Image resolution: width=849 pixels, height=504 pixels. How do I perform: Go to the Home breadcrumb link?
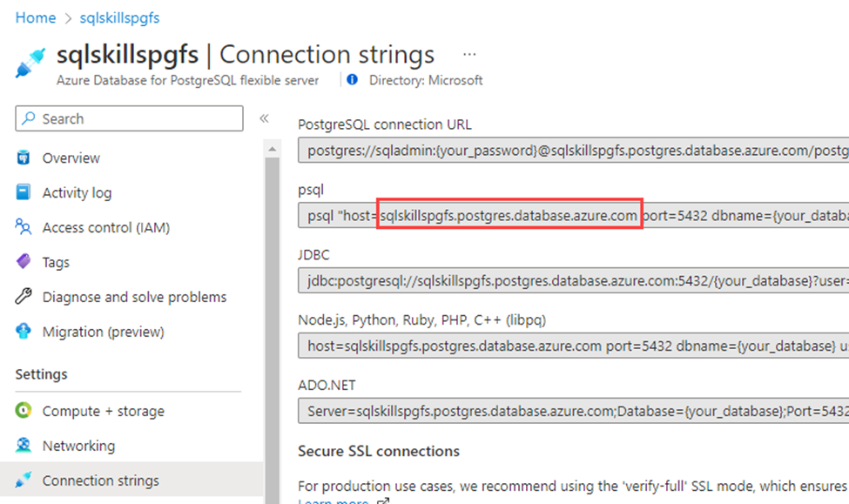(x=35, y=17)
